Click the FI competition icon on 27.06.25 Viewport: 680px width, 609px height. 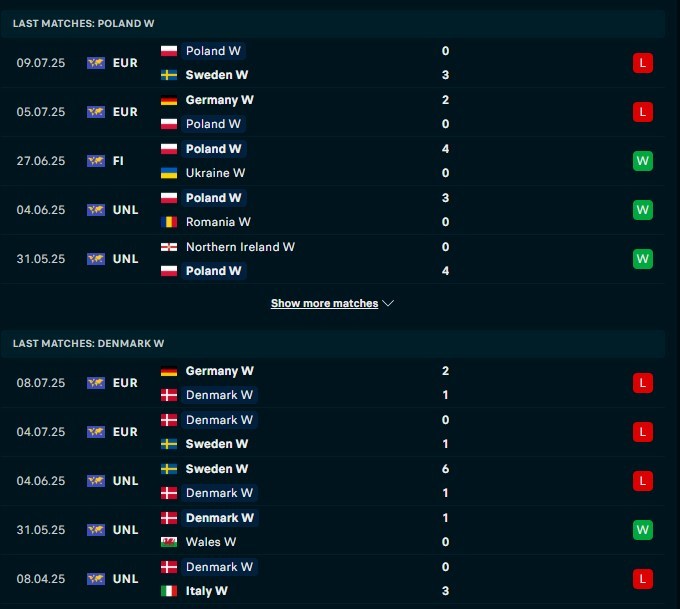tap(96, 161)
